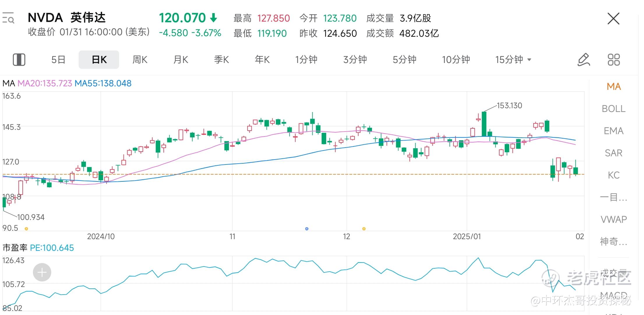Click the 成交额 482.03亿 value

(419, 34)
